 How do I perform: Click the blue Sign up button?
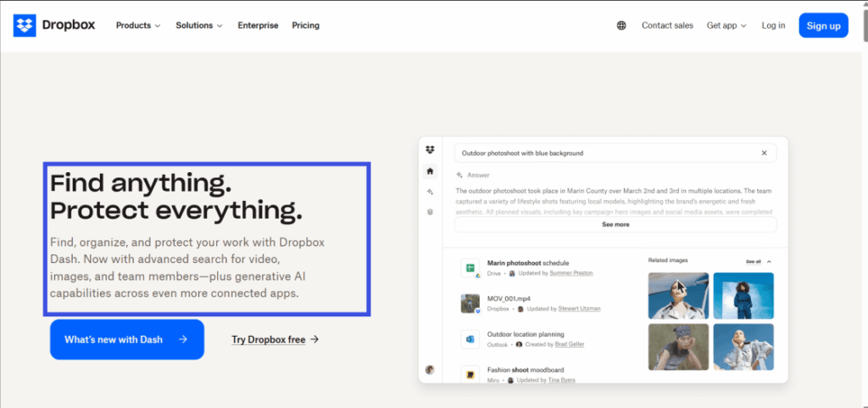click(823, 25)
